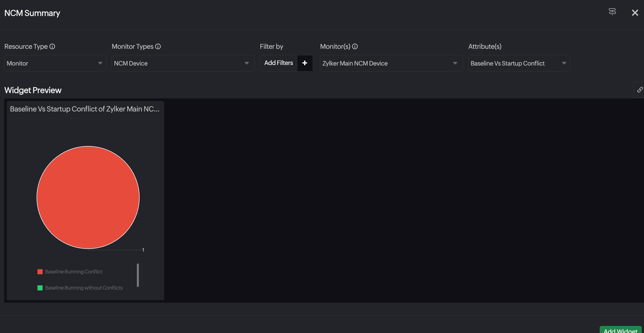Screen dimensions: 644x333
Task: Expand the Baseline Vs Startup Conflict attribute dropdown
Action: coord(519,63)
